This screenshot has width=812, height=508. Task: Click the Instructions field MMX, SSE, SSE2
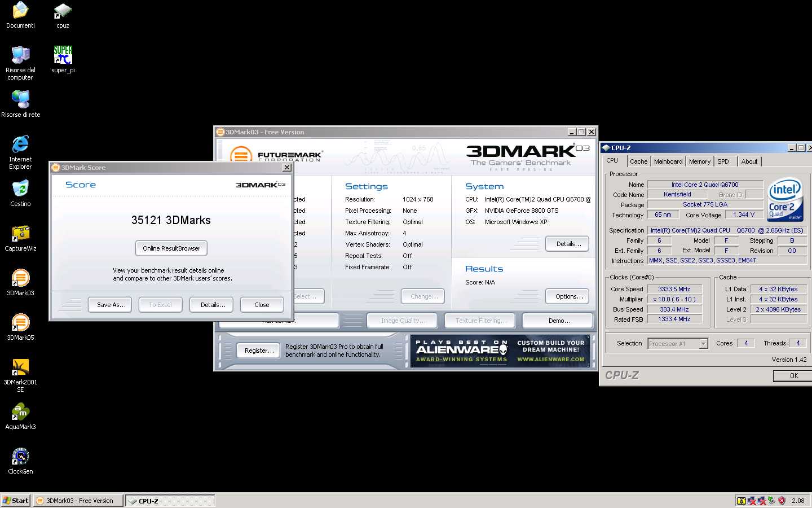tap(727, 260)
